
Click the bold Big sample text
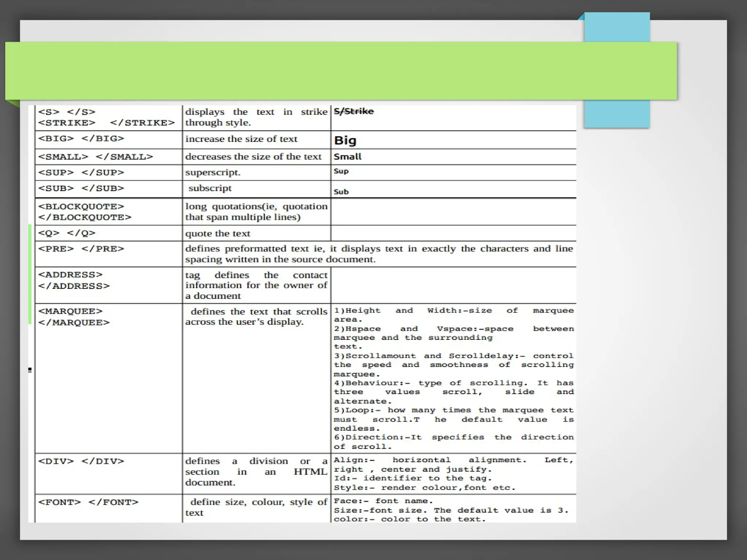tap(345, 140)
